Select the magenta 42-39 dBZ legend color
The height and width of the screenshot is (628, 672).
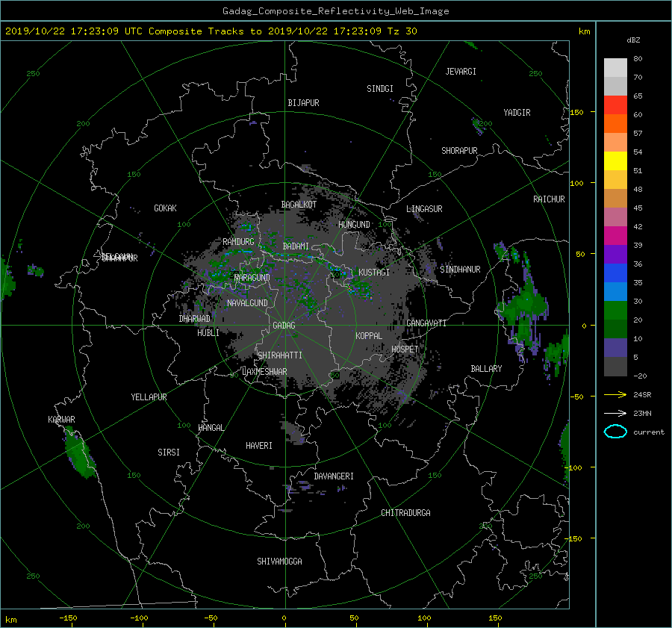pos(615,235)
